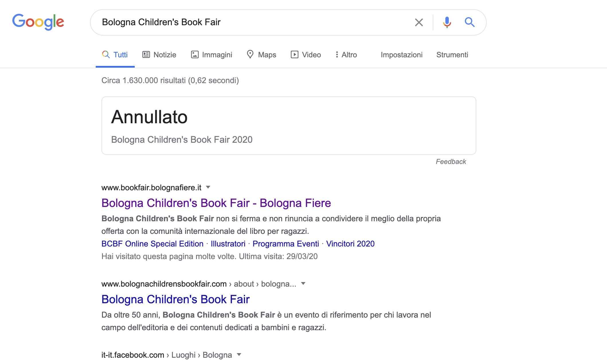Open the Maps tab

click(261, 55)
